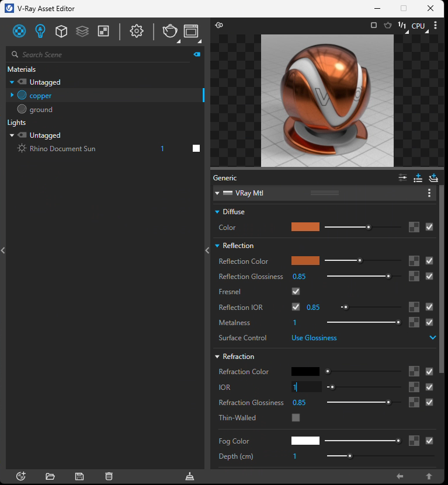448x485 pixels.
Task: Toggle the advanced settings sliders icon
Action: click(x=402, y=178)
